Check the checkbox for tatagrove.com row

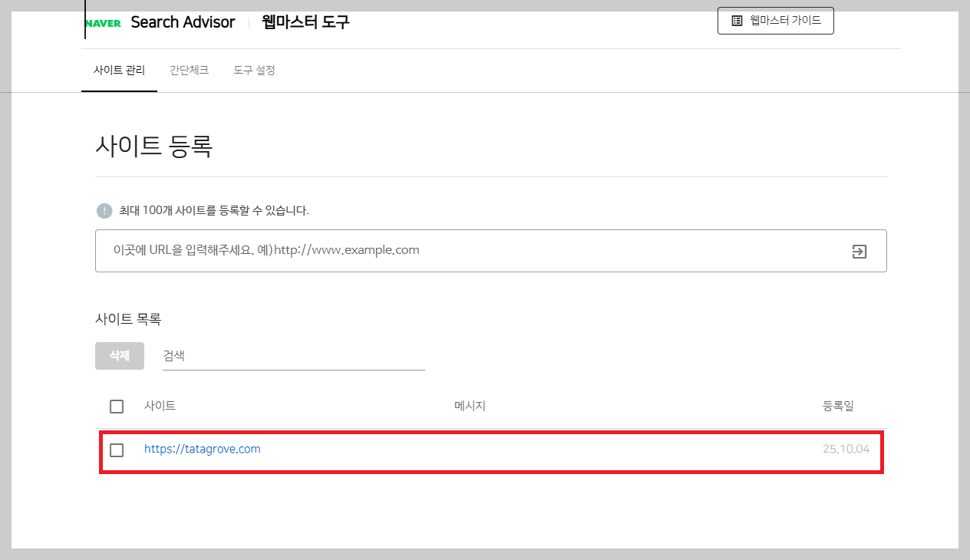(x=117, y=450)
